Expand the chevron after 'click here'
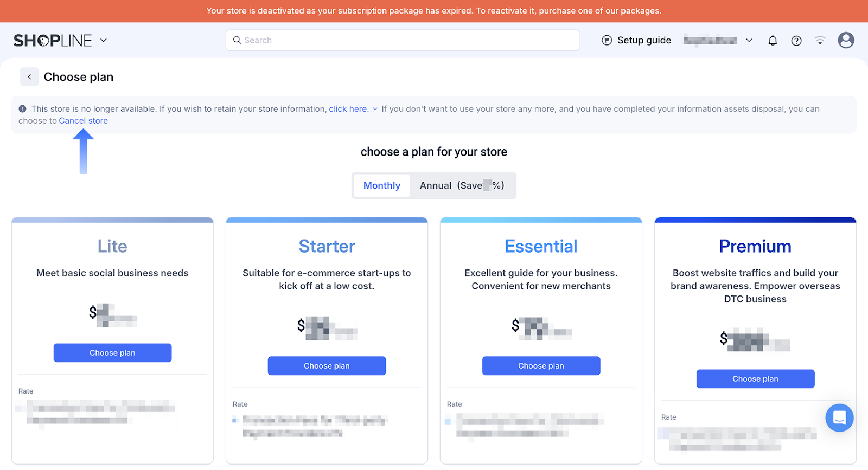This screenshot has height=470, width=868. [375, 109]
